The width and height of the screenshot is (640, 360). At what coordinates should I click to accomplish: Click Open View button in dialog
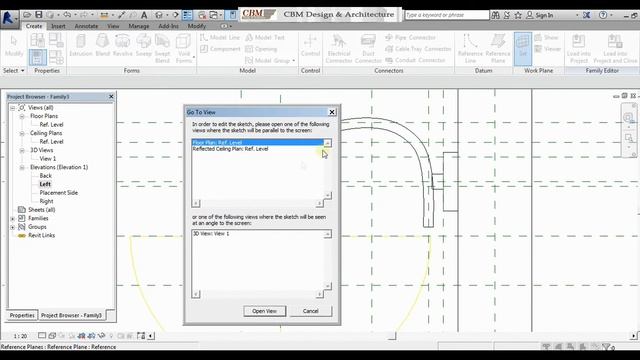pyautogui.click(x=264, y=311)
